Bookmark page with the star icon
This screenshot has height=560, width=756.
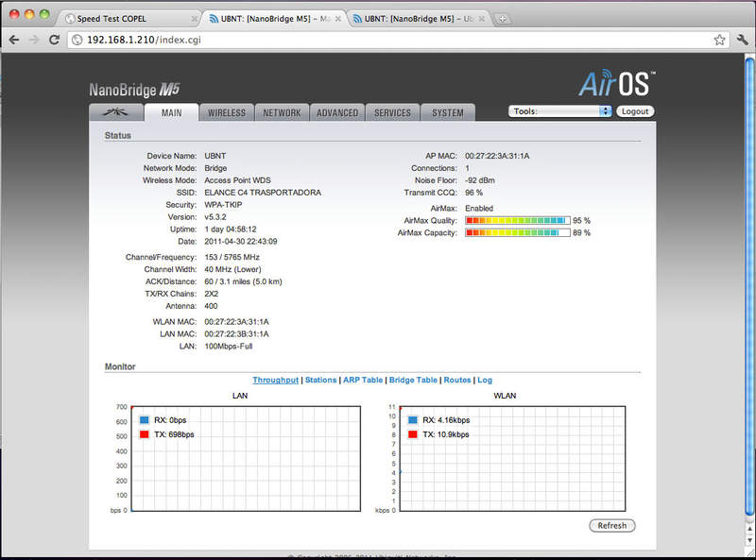[719, 40]
